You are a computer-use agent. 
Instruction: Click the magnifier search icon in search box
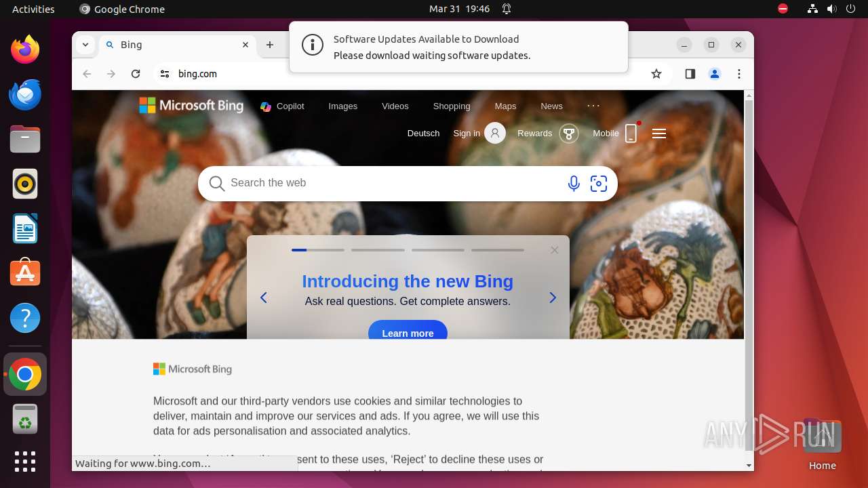[216, 184]
